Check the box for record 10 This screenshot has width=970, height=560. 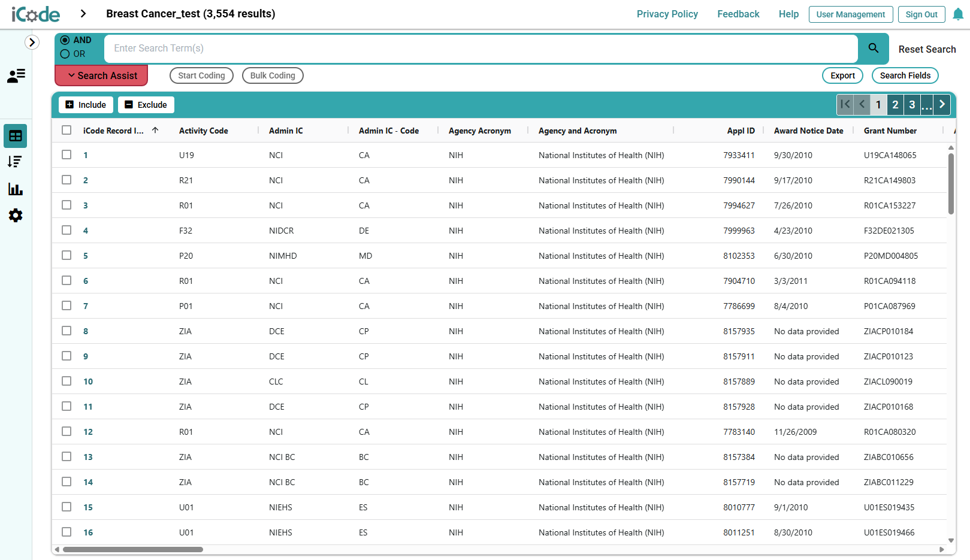67,381
